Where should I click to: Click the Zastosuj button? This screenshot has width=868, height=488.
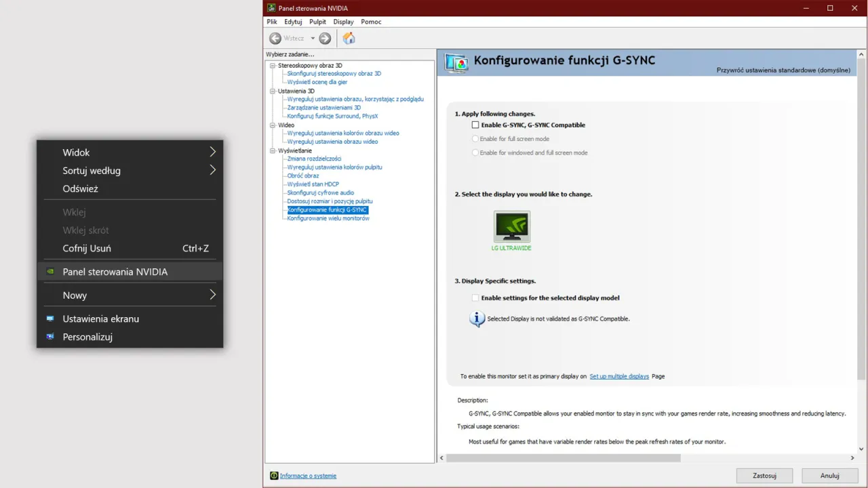pyautogui.click(x=764, y=475)
